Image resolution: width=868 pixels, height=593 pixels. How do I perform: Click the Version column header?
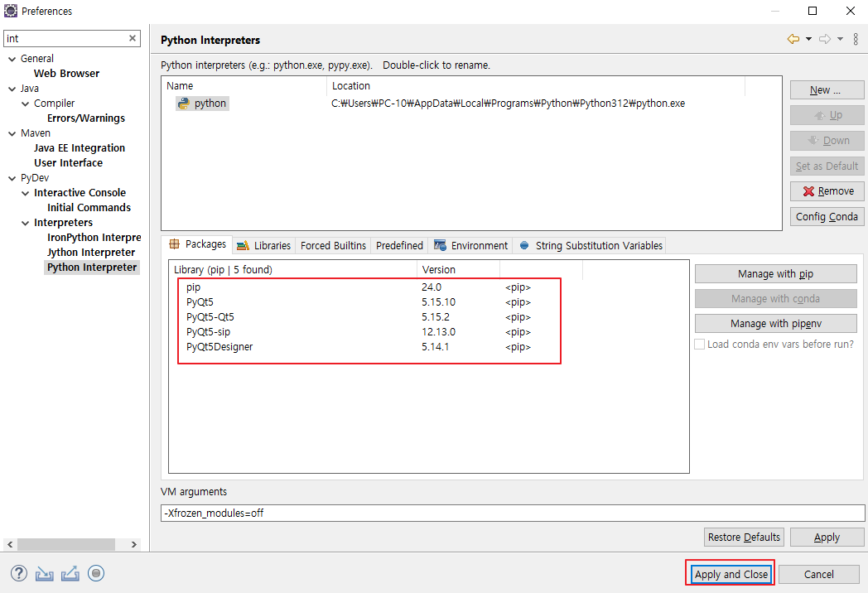pyautogui.click(x=458, y=270)
